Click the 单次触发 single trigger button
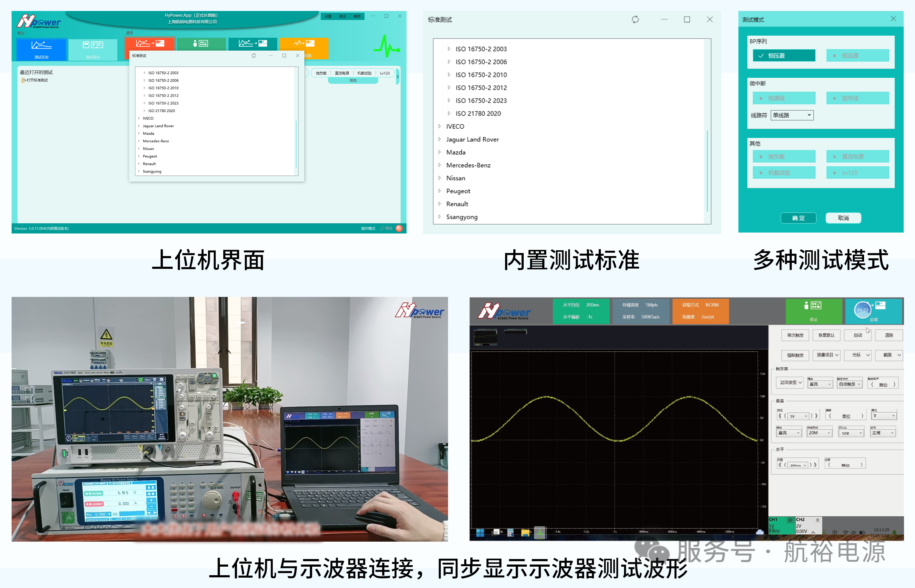The height and width of the screenshot is (588, 915). click(x=795, y=335)
